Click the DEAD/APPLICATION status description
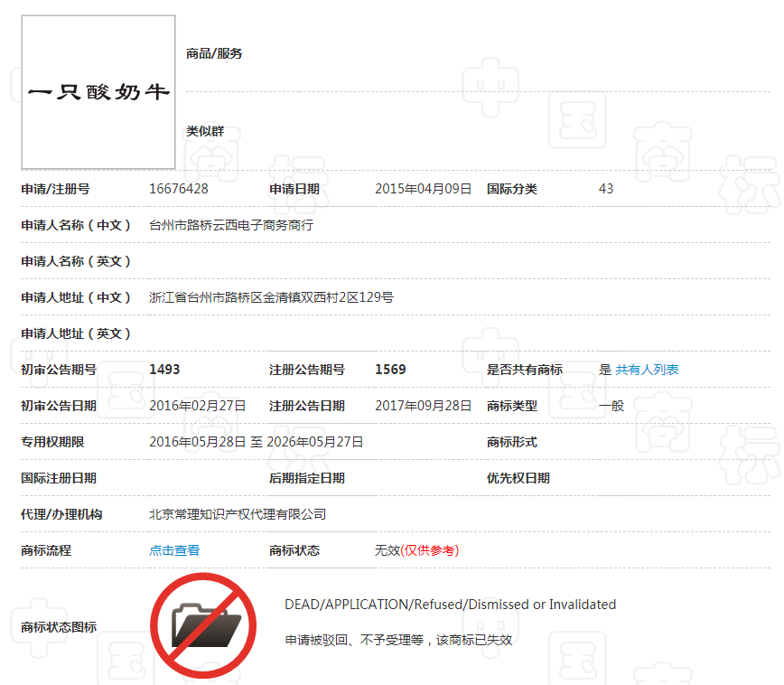The width and height of the screenshot is (784, 685). [450, 605]
